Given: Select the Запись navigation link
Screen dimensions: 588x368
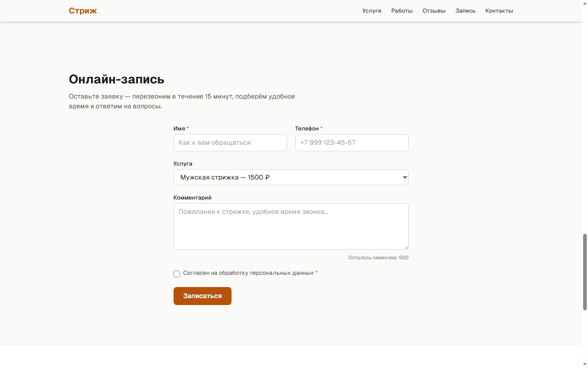Looking at the screenshot, I should click(465, 11).
